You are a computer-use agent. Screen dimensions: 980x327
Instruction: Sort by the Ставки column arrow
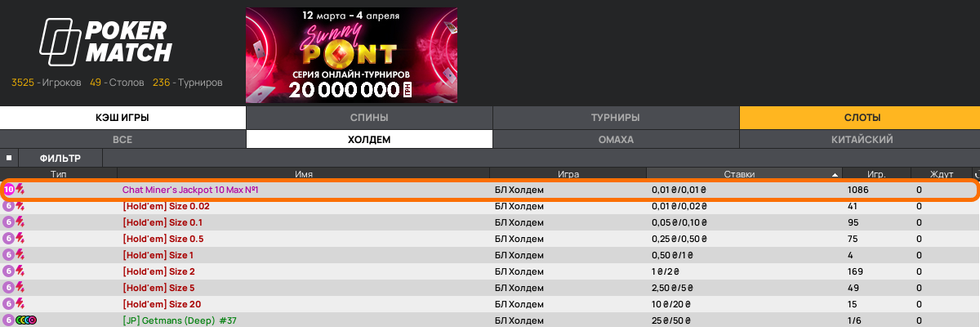(835, 174)
